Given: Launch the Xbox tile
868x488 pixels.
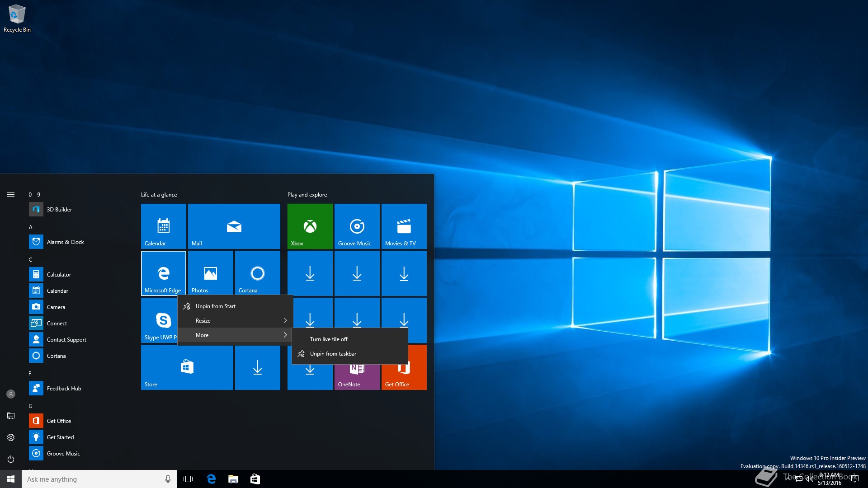Looking at the screenshot, I should click(310, 226).
